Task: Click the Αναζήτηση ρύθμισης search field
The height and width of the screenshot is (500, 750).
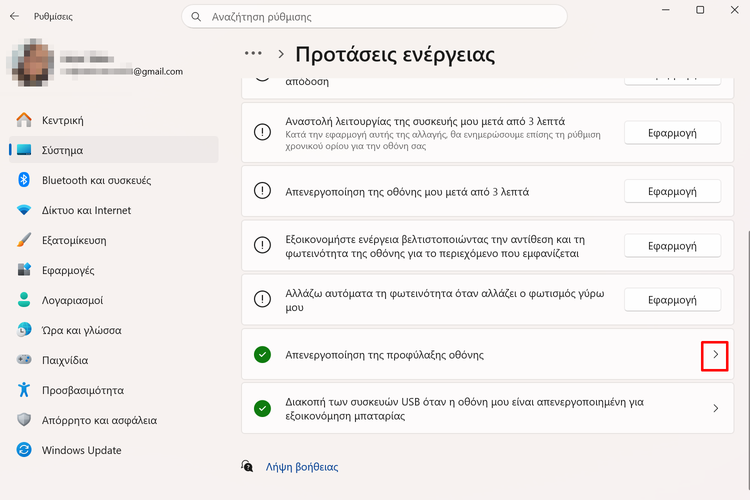Action: [x=380, y=17]
